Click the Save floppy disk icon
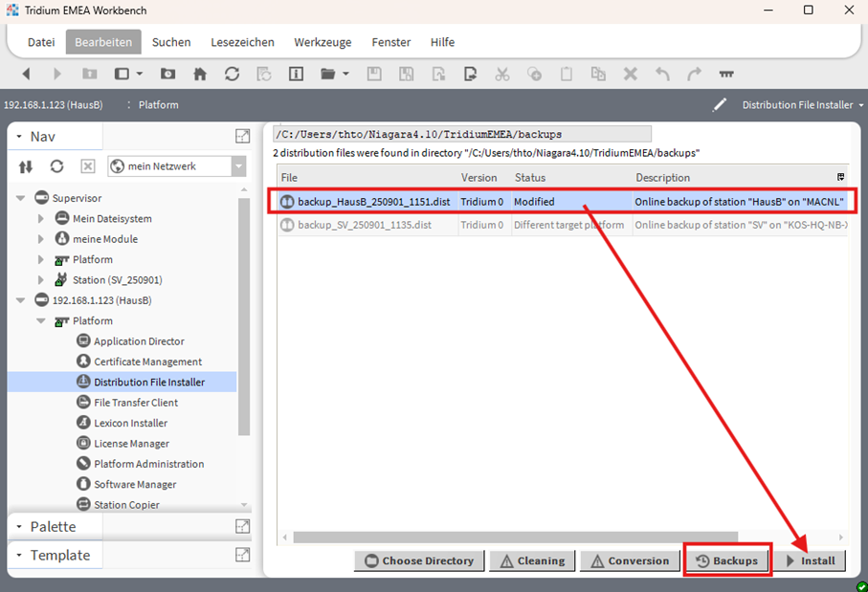This screenshot has width=868, height=592. pyautogui.click(x=374, y=75)
